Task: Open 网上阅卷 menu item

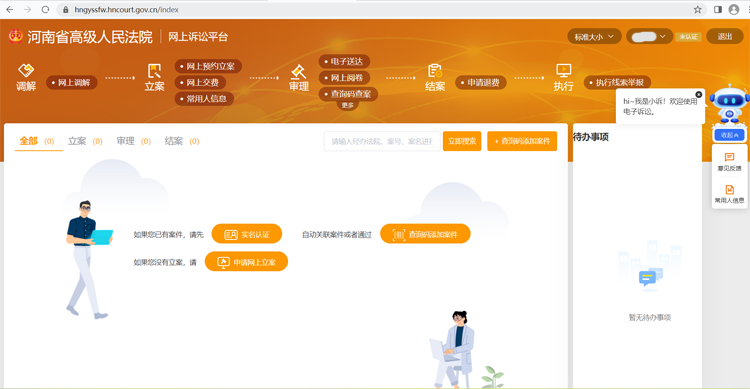Action: pyautogui.click(x=344, y=78)
